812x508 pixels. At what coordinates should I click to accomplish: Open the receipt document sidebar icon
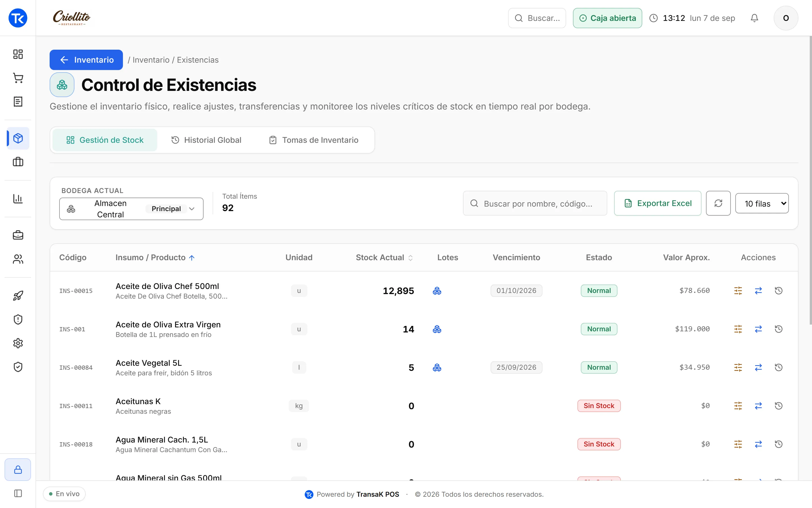point(18,102)
